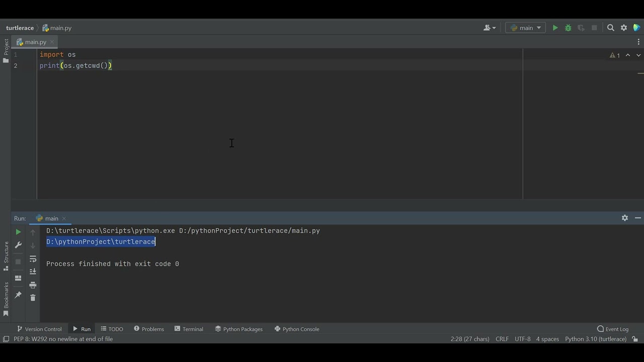The width and height of the screenshot is (644, 362).
Task: Open the Event Log button
Action: [613, 329]
